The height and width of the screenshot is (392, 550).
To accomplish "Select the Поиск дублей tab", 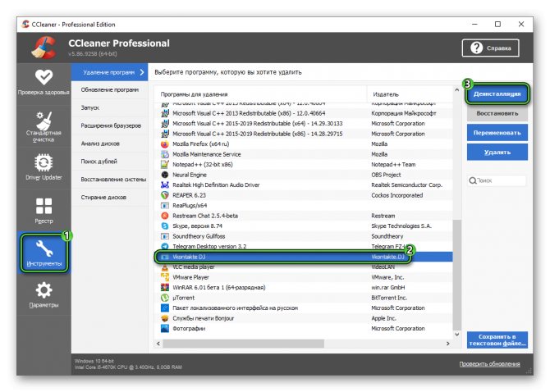I will pos(109,162).
